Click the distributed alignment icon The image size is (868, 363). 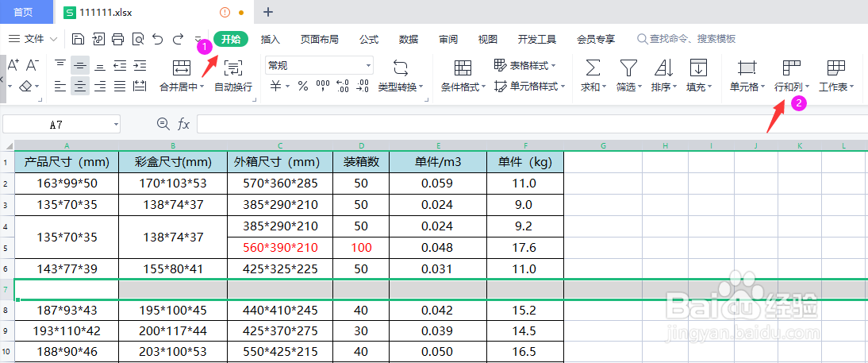click(140, 86)
